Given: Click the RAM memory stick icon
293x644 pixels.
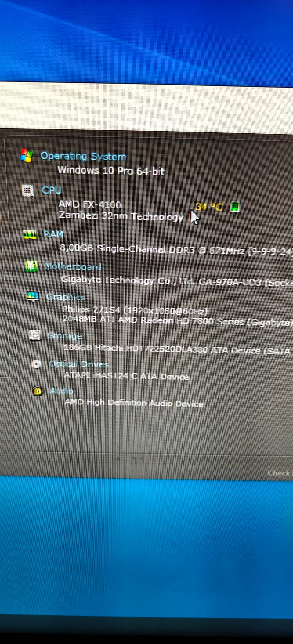Looking at the screenshot, I should click(x=30, y=234).
